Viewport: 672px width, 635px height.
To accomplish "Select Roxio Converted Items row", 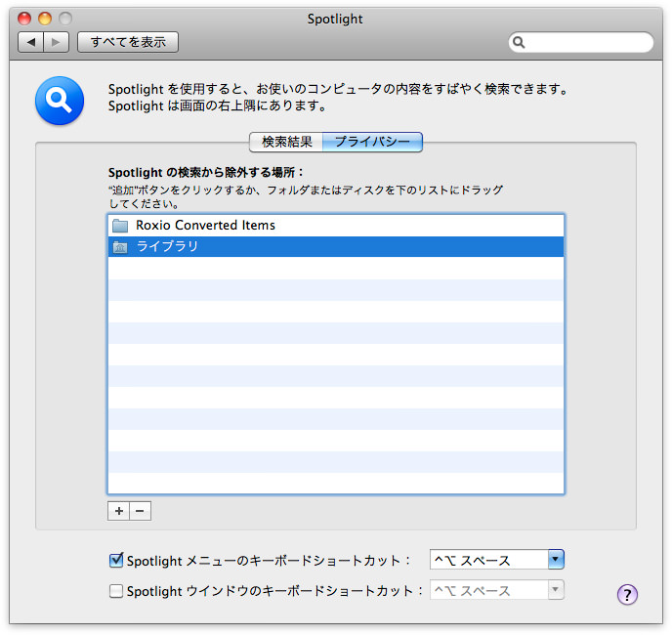I will (336, 226).
